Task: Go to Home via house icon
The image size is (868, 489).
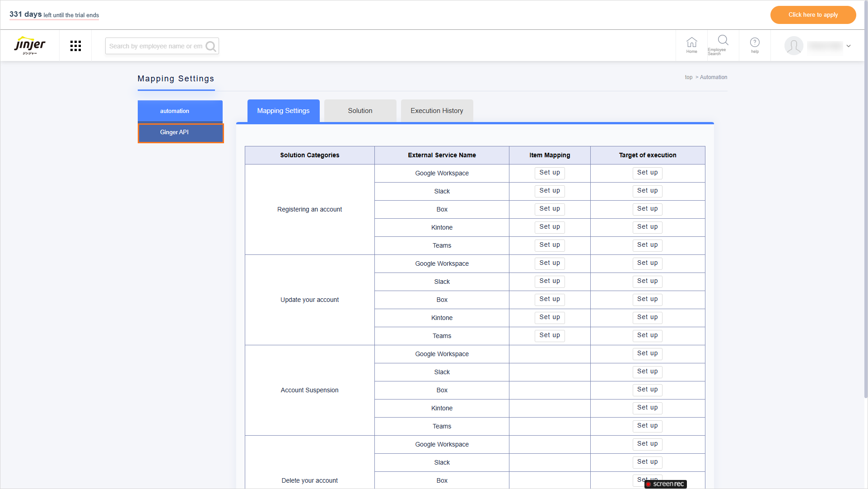Action: pos(691,45)
